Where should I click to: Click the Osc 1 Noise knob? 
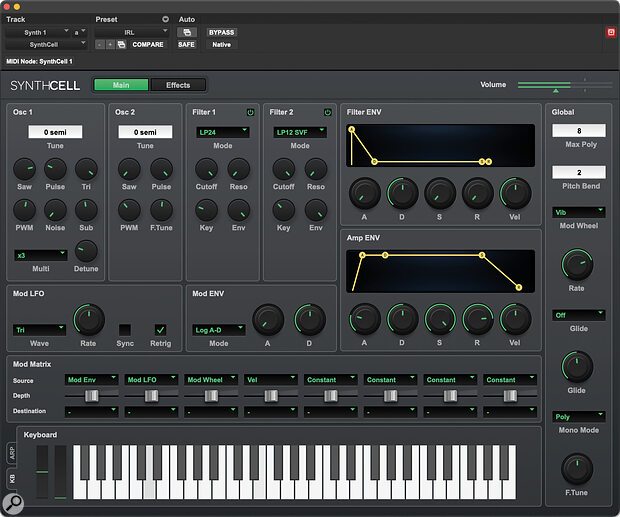[x=55, y=210]
